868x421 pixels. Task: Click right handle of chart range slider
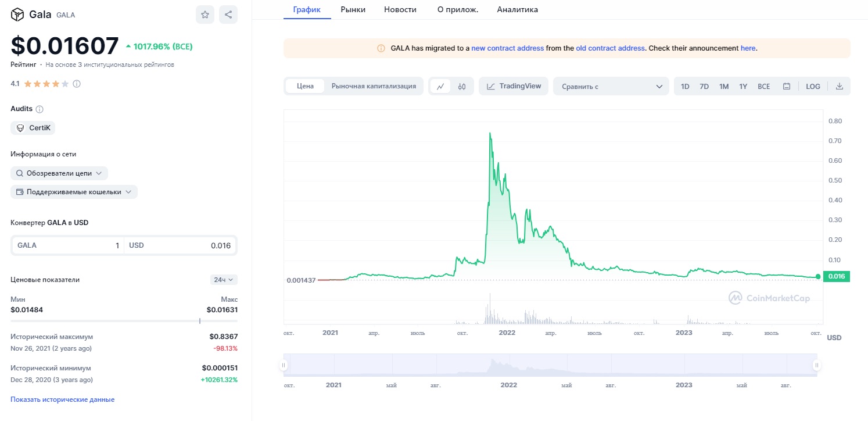point(816,365)
